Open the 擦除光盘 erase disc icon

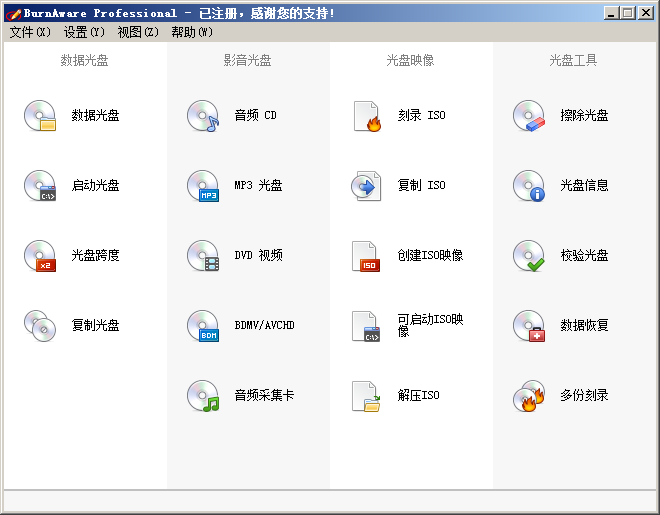point(530,116)
